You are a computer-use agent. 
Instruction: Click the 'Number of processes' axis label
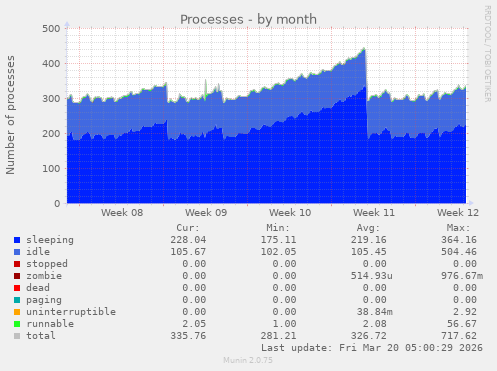[x=10, y=115]
